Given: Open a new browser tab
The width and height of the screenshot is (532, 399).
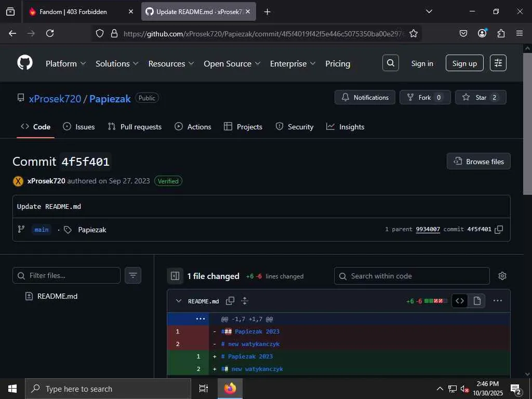Looking at the screenshot, I should tap(268, 11).
